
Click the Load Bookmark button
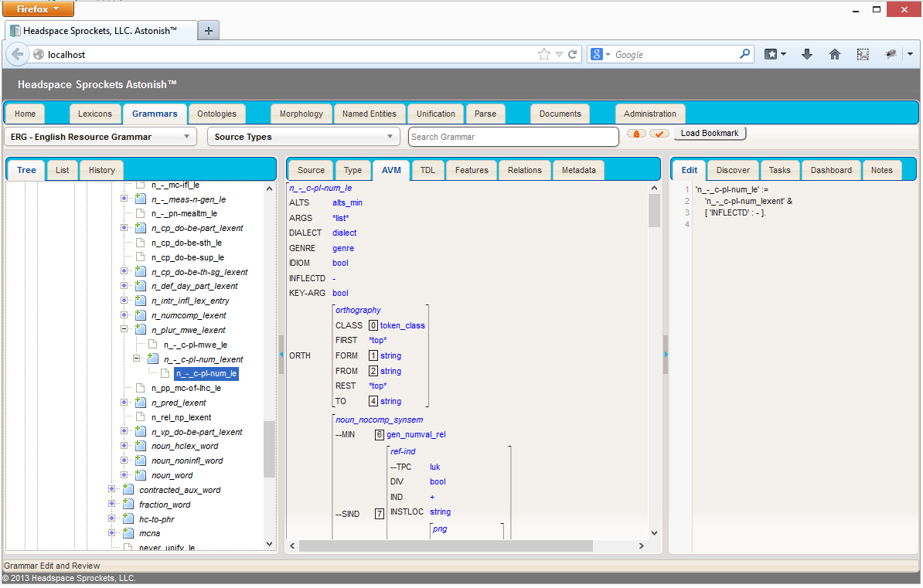click(x=709, y=133)
